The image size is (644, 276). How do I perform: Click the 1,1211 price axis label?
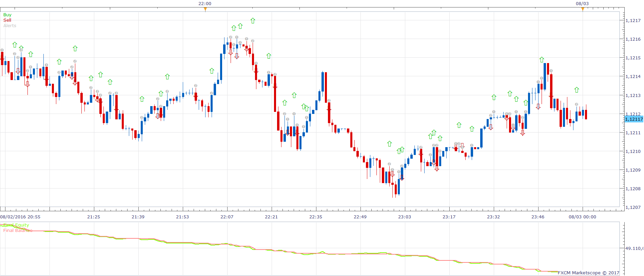point(633,133)
